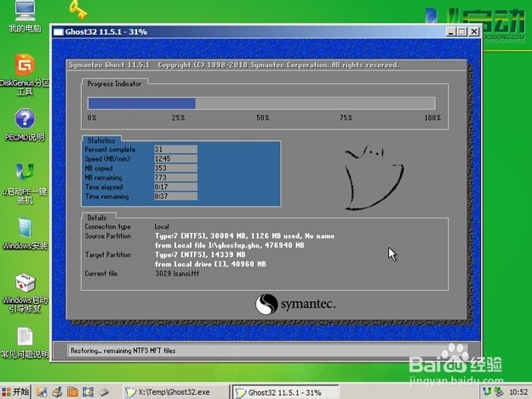Click the Statistics group label

(x=101, y=140)
